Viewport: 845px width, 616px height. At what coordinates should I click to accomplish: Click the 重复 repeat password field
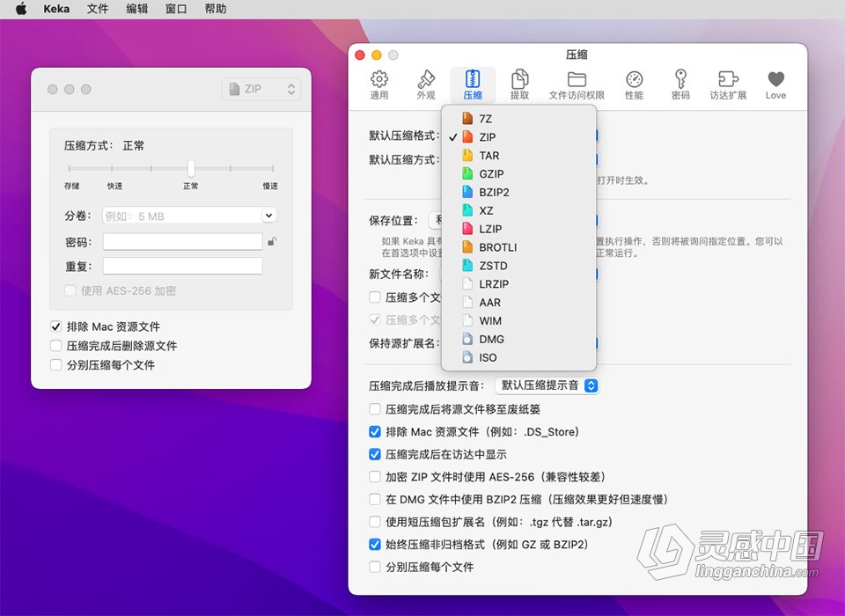click(x=183, y=266)
